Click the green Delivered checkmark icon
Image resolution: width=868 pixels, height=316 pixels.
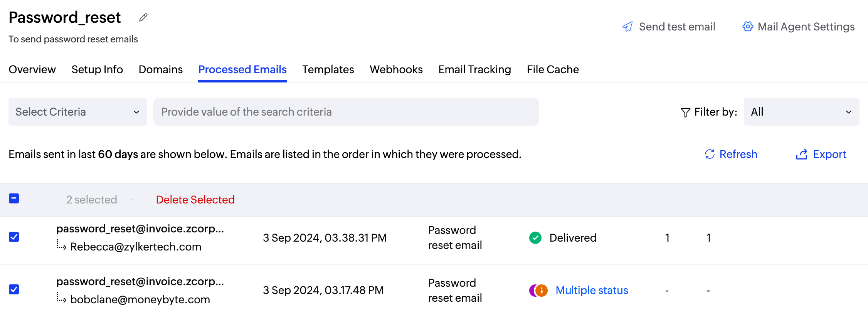pyautogui.click(x=535, y=238)
